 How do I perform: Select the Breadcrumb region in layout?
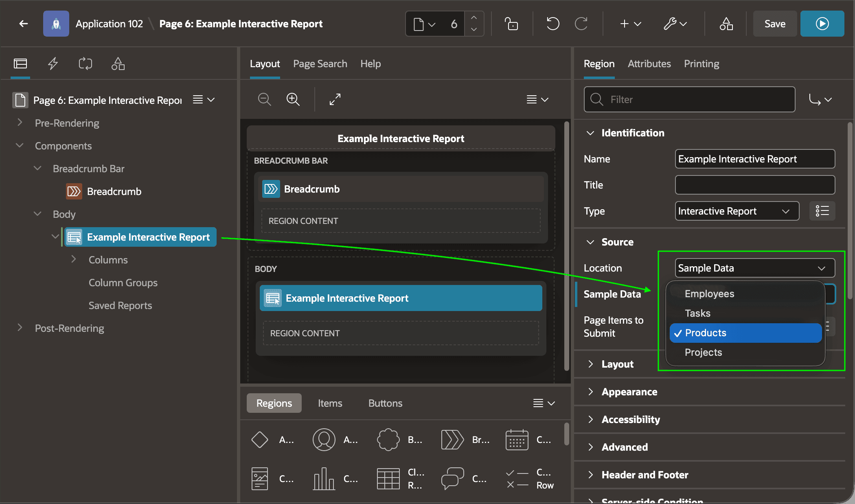[x=401, y=189]
